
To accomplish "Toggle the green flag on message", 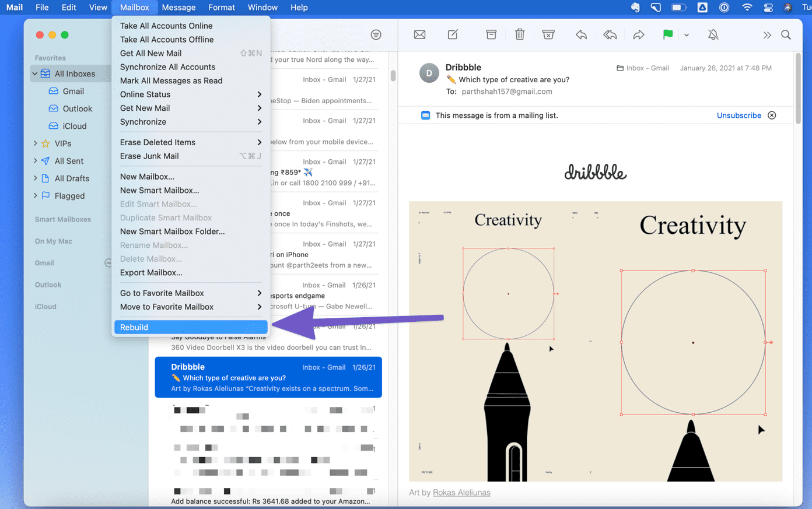I will (x=668, y=35).
